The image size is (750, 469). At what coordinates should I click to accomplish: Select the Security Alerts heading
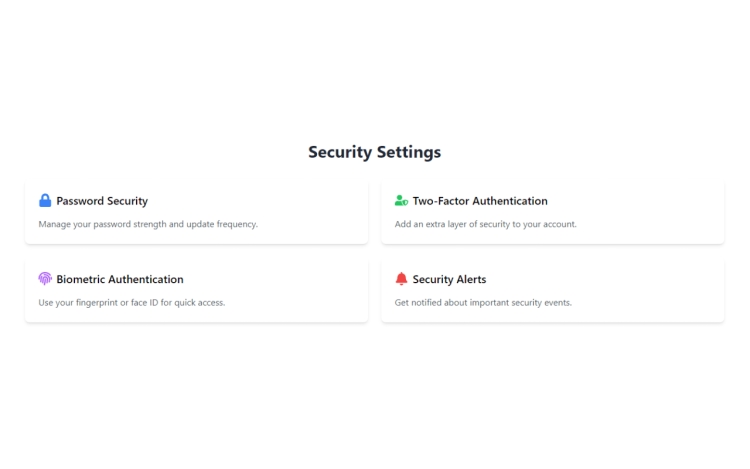(x=449, y=279)
